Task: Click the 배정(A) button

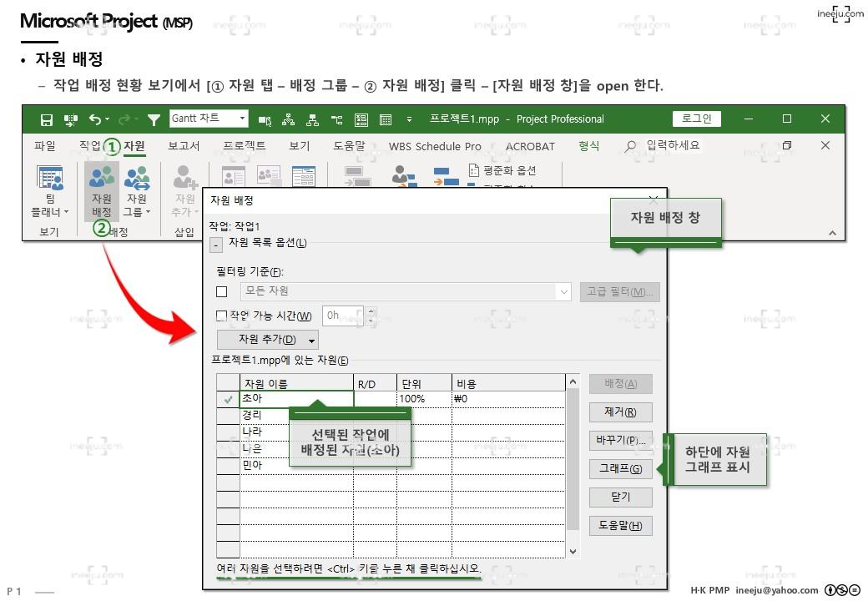Action: (x=621, y=383)
